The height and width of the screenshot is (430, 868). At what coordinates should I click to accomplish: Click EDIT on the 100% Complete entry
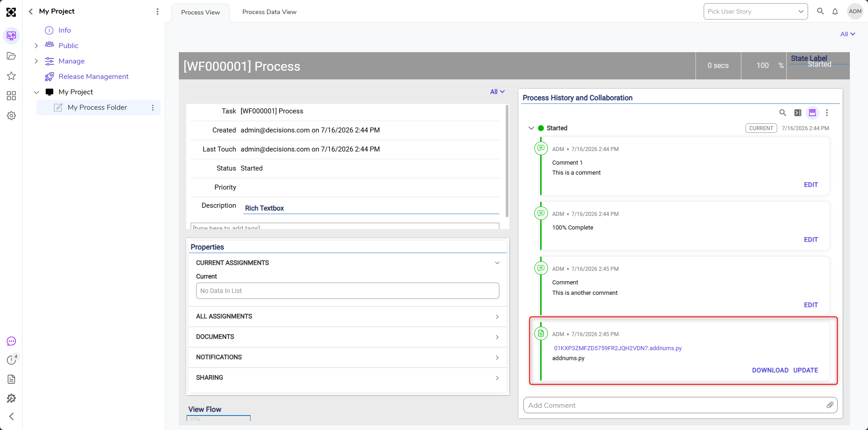point(811,239)
